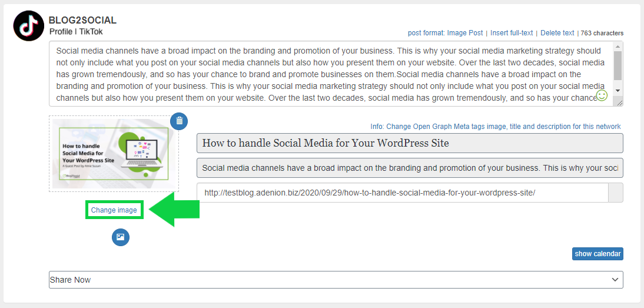Click the text area scrollbar thumb
The image size is (644, 308).
click(x=618, y=66)
